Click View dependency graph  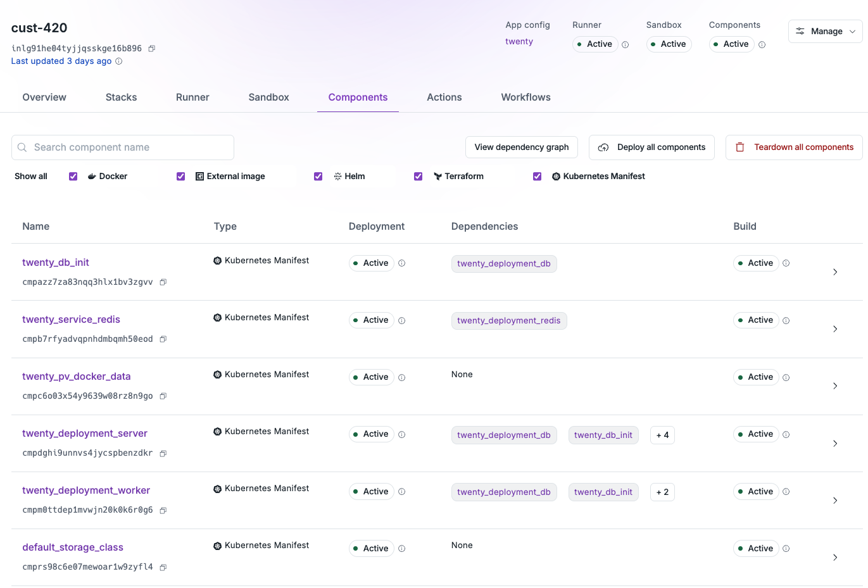(x=521, y=147)
